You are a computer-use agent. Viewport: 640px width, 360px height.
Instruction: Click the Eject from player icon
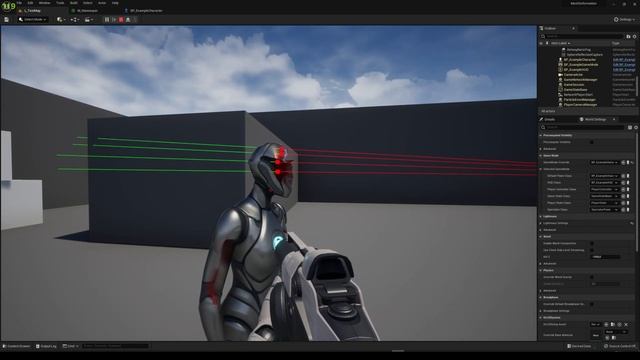pos(128,20)
